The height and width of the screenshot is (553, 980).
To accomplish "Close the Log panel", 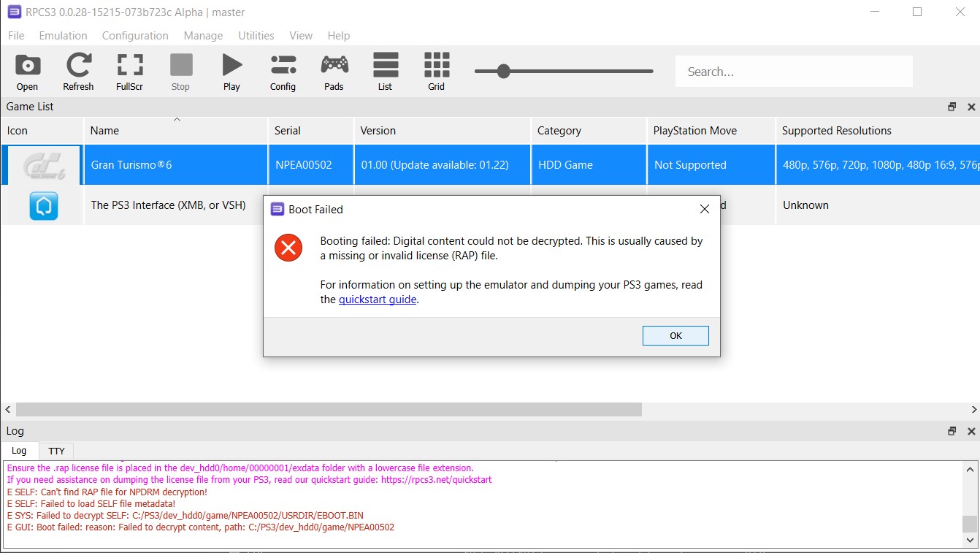I will 971,431.
